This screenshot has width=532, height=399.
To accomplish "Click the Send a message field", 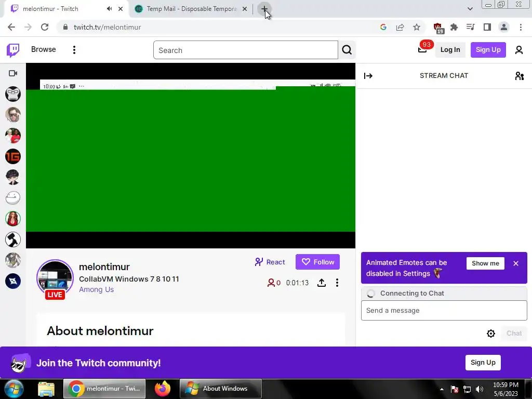I will click(x=444, y=311).
